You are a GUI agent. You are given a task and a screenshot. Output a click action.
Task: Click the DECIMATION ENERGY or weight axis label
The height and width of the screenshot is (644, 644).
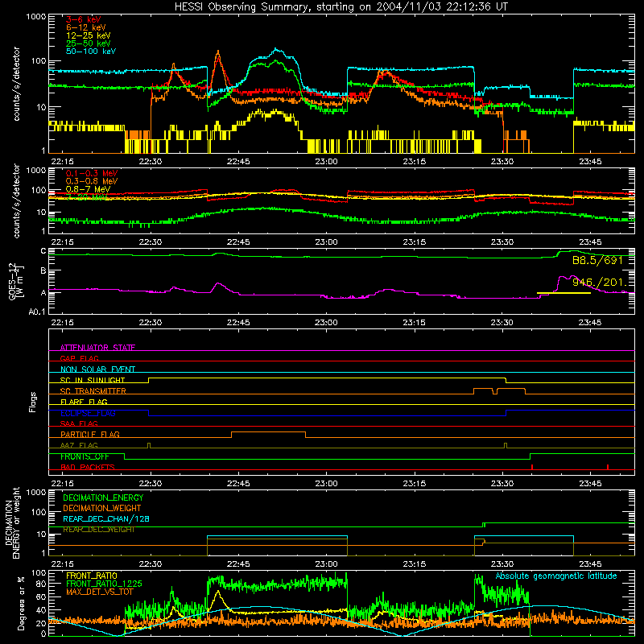[x=12, y=522]
